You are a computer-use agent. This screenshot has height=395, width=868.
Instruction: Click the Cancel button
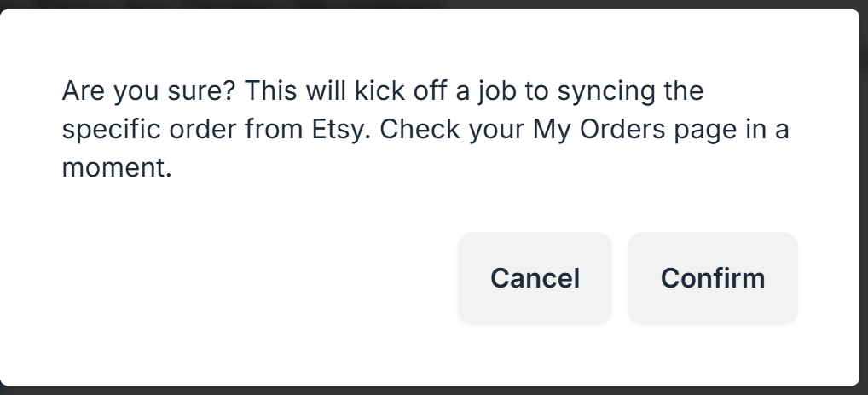click(535, 278)
